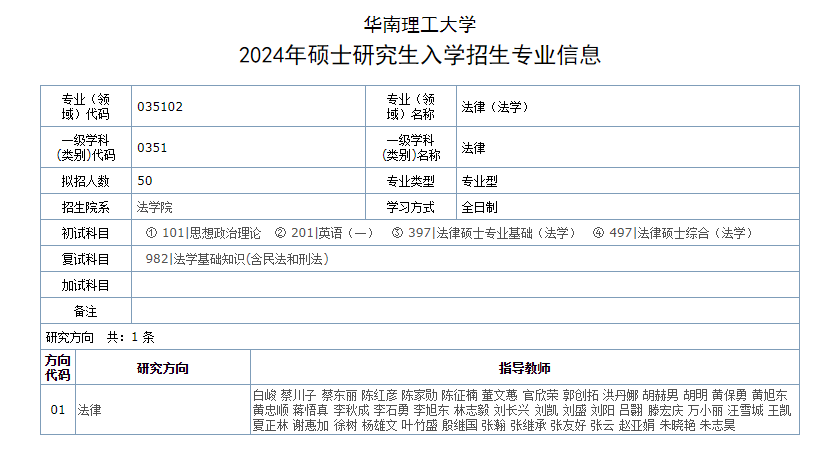Screen dimensions: 831x453
Task: Open retest subject 982|法学基础知识(含民法和刑法)
Action: pos(237,259)
